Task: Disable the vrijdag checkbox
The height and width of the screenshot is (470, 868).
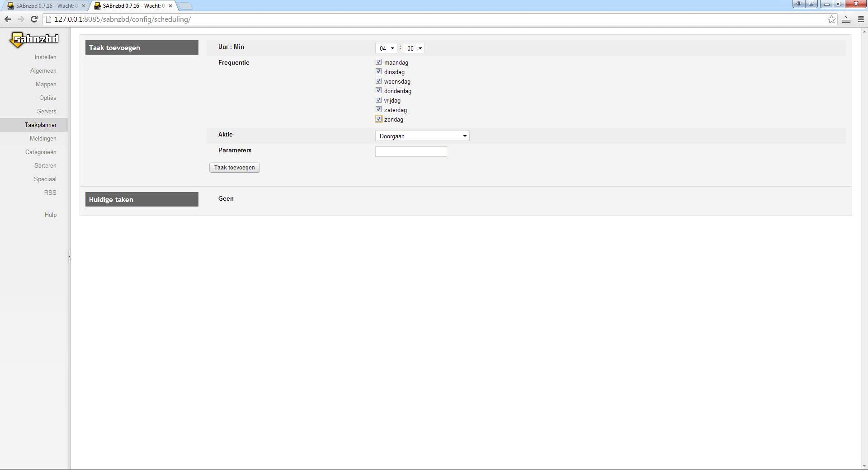Action: (x=378, y=100)
